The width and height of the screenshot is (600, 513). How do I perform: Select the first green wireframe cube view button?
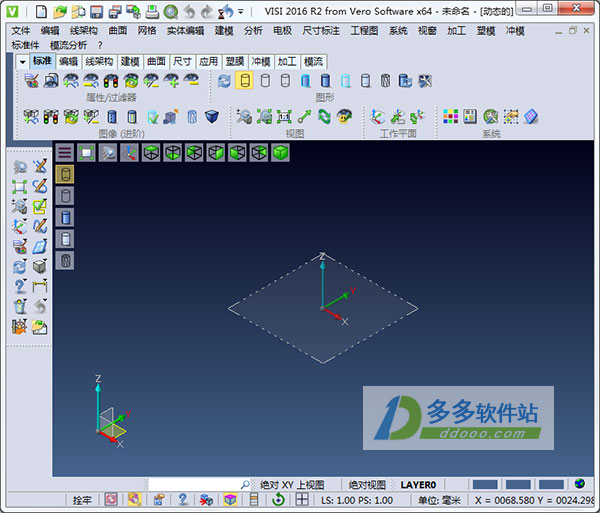click(x=151, y=153)
